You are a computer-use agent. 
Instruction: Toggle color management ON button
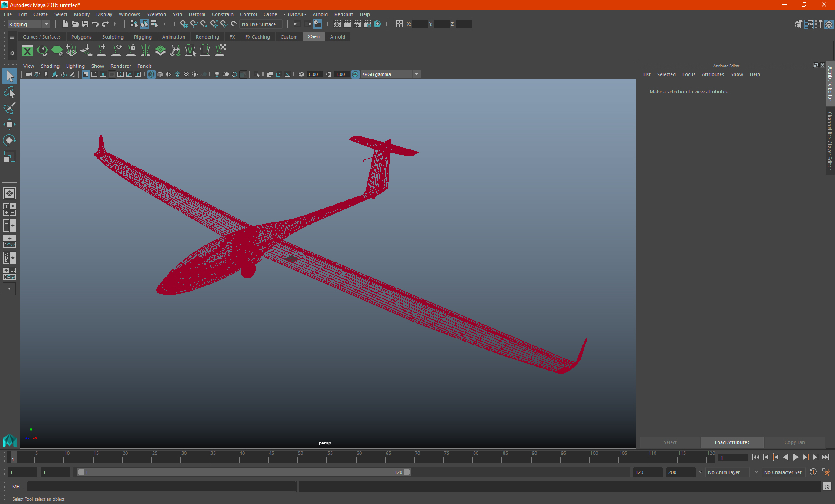pos(355,75)
